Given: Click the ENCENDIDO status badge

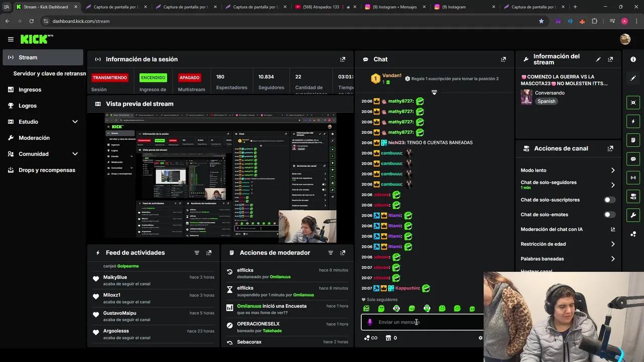Looking at the screenshot, I should (153, 78).
